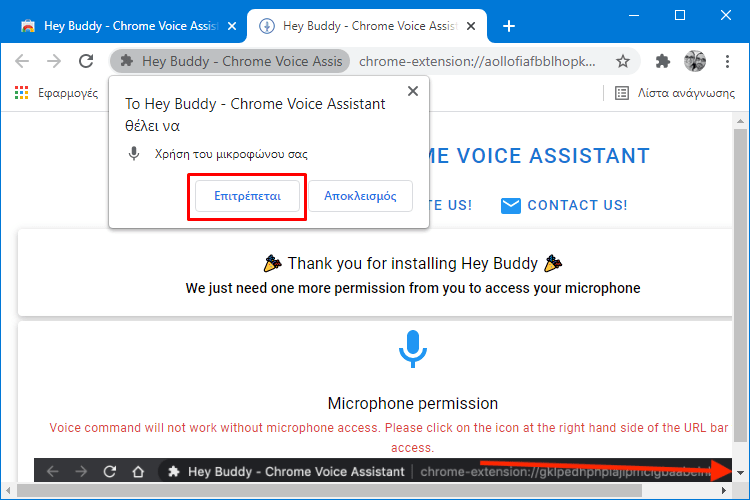Reload the current page

click(x=86, y=61)
